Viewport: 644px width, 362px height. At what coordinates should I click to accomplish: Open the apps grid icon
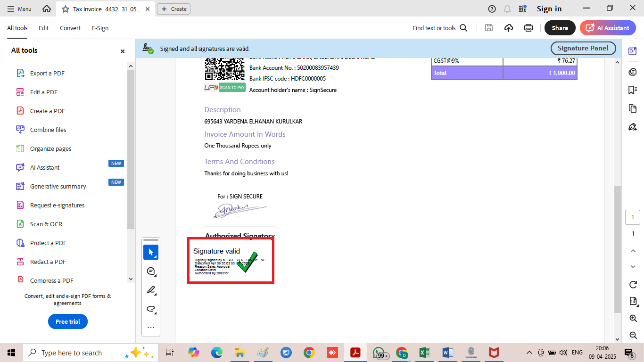click(522, 8)
